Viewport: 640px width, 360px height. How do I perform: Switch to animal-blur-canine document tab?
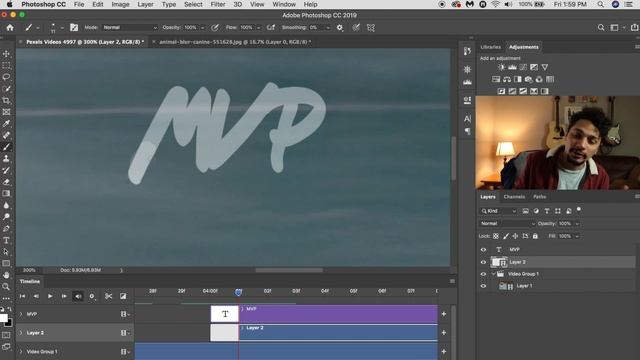pyautogui.click(x=235, y=42)
